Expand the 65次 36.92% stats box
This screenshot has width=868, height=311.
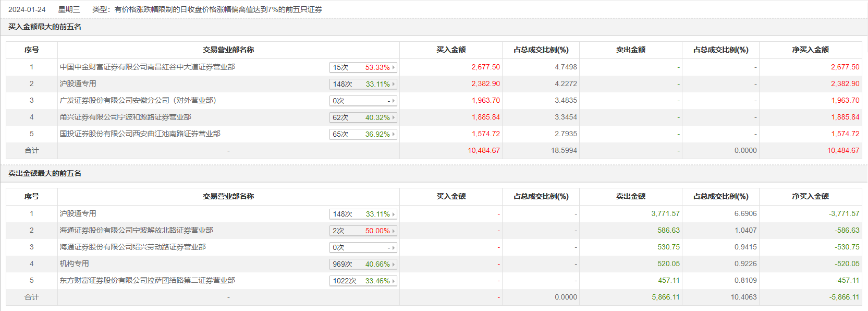pyautogui.click(x=363, y=134)
